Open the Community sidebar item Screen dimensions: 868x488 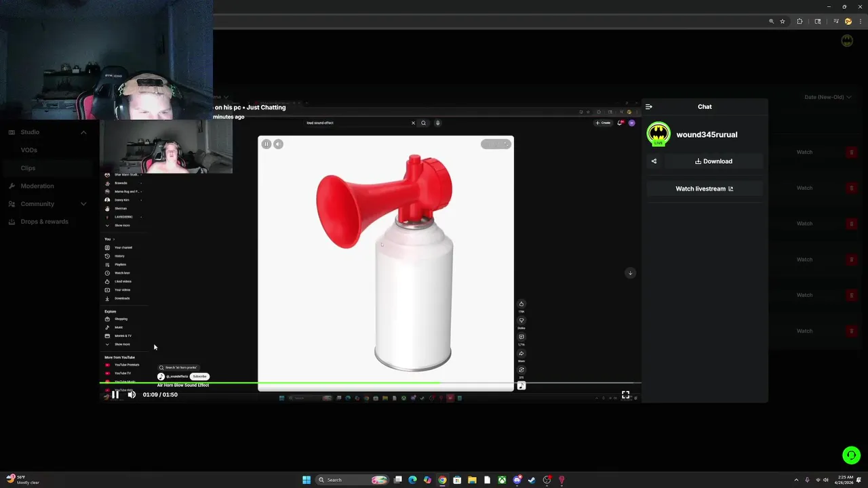pyautogui.click(x=37, y=204)
